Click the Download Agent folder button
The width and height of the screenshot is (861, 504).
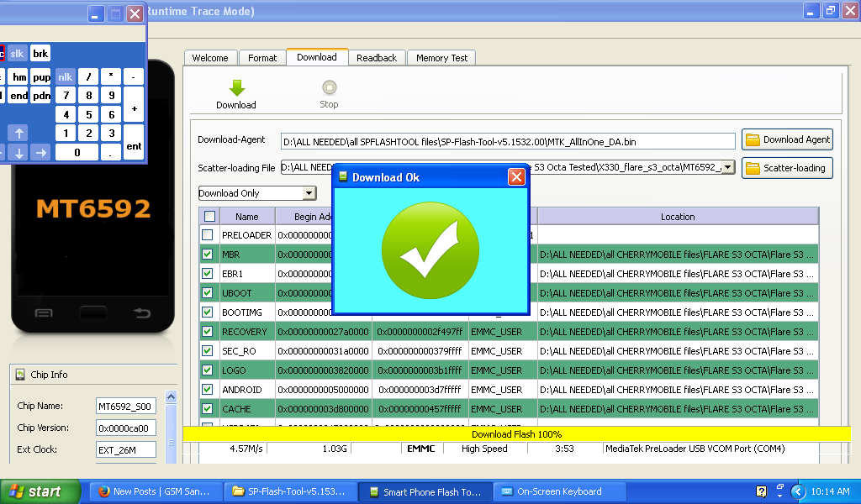coord(787,140)
